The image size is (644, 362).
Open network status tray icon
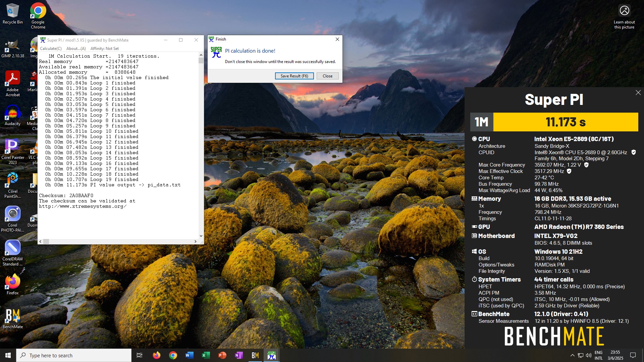pos(580,355)
